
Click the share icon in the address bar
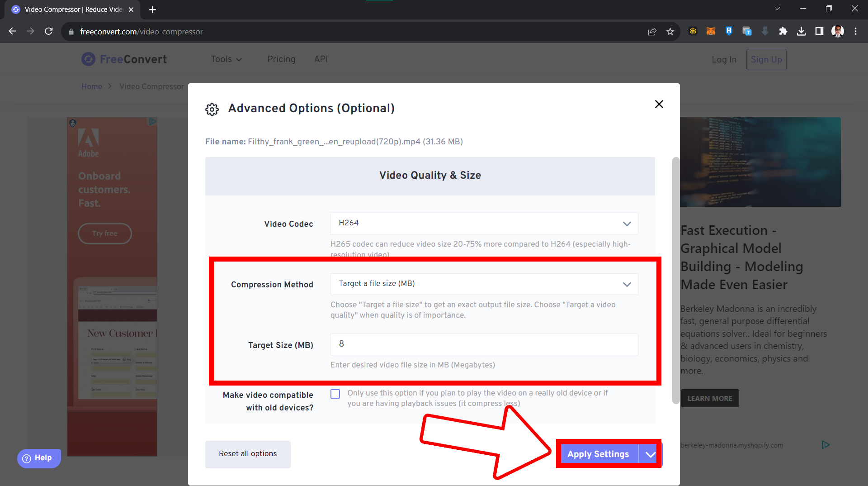click(652, 31)
